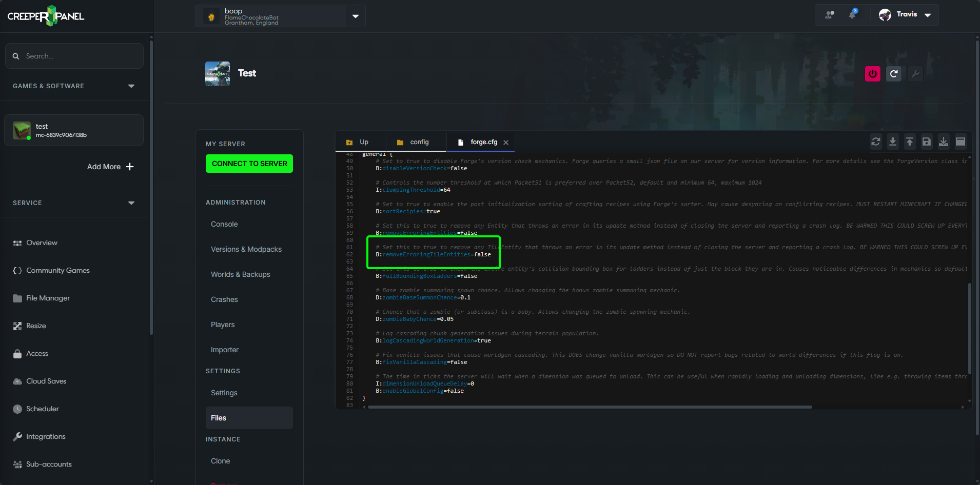Click the Up folder icon
980x485 pixels.
(349, 143)
